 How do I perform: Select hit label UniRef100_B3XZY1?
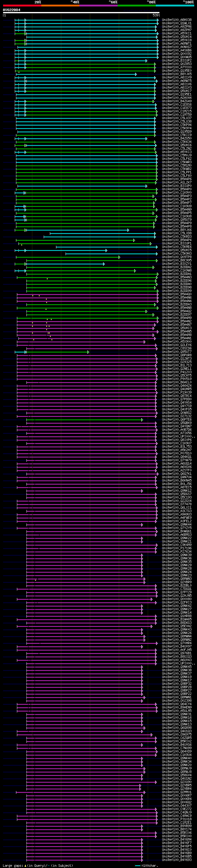click(177, 264)
